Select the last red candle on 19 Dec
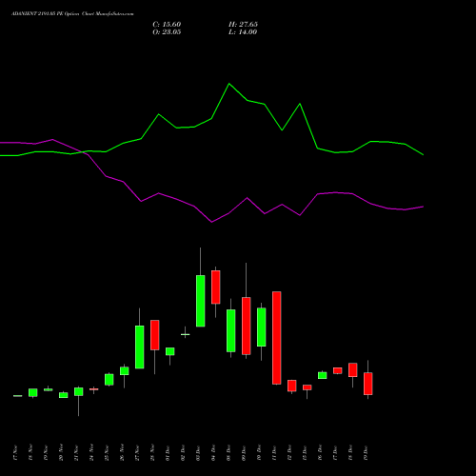The image size is (476, 476). point(368,384)
